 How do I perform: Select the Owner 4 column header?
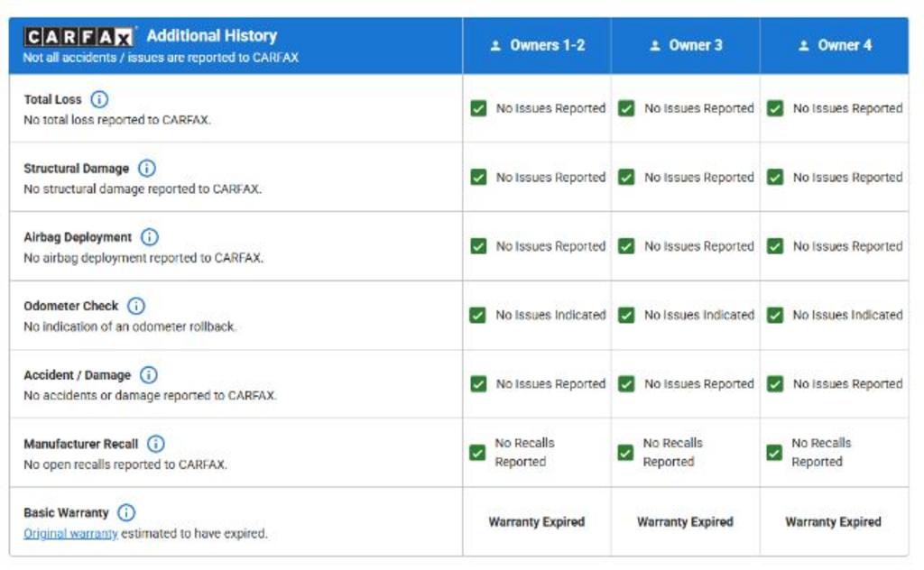point(835,45)
